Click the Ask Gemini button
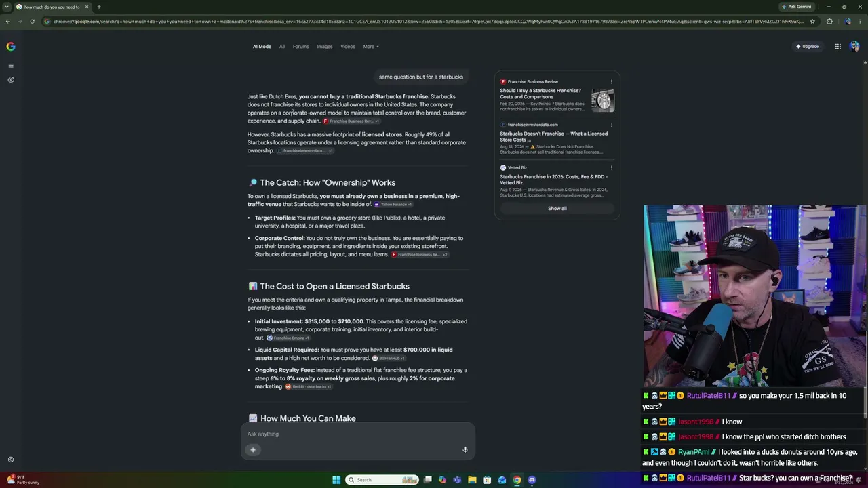The width and height of the screenshot is (868, 488). (x=796, y=7)
